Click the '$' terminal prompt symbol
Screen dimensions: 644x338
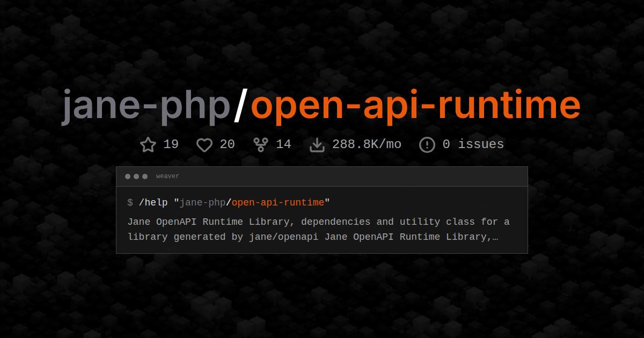point(130,202)
